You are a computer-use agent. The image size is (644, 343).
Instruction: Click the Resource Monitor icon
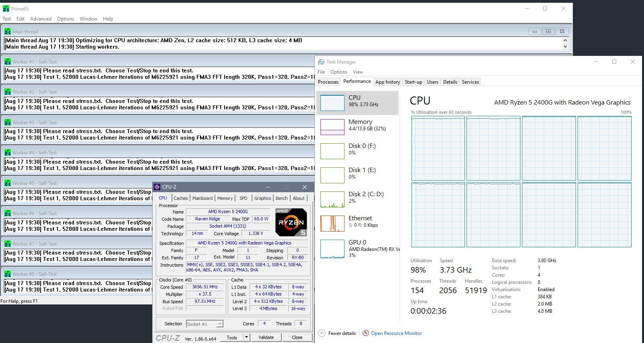[366, 333]
